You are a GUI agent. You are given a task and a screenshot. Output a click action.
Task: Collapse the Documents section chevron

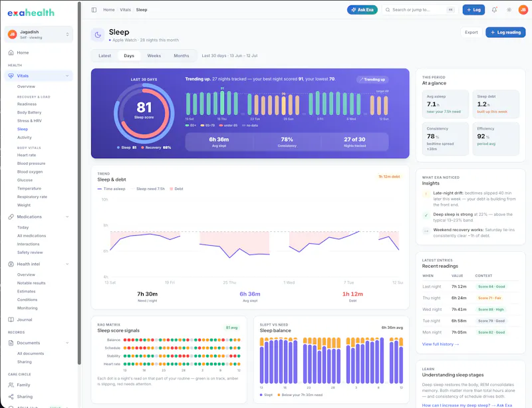67,343
